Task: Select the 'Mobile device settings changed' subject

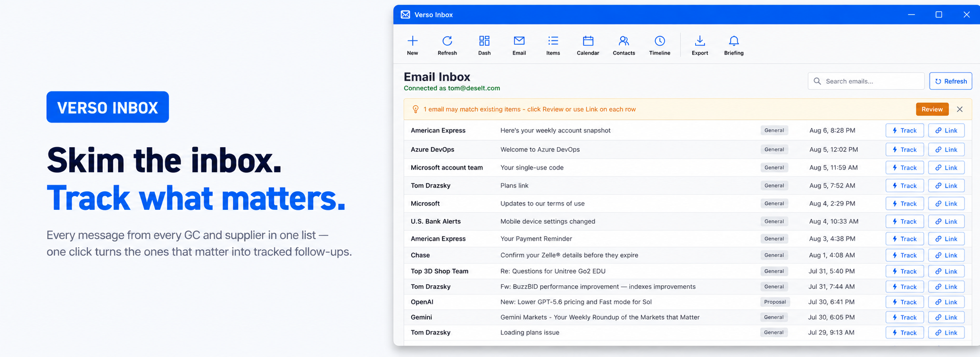Action: [548, 221]
